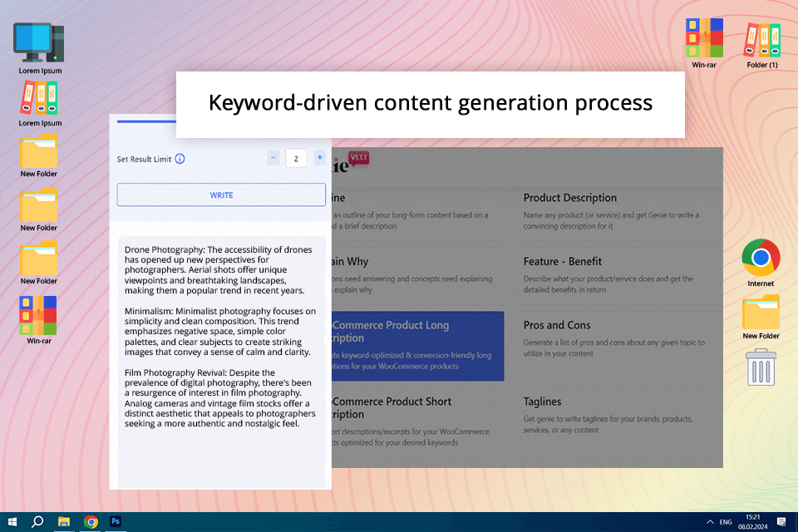Viewport: 798px width, 532px height.
Task: Select the Film Photography Revival paragraph
Action: [x=219, y=398]
